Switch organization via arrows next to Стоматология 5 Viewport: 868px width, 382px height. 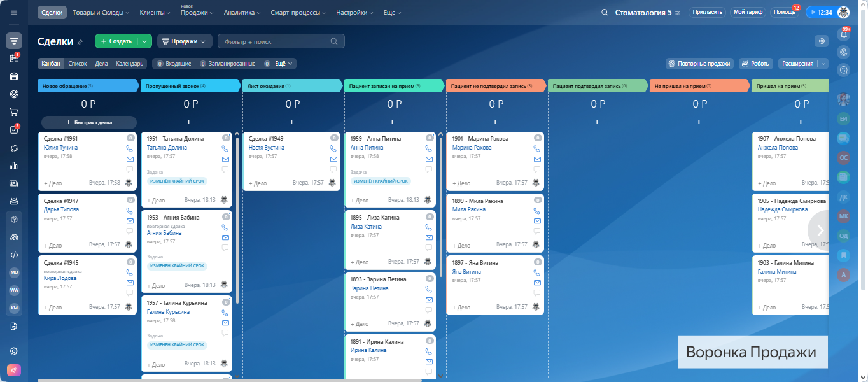[678, 13]
